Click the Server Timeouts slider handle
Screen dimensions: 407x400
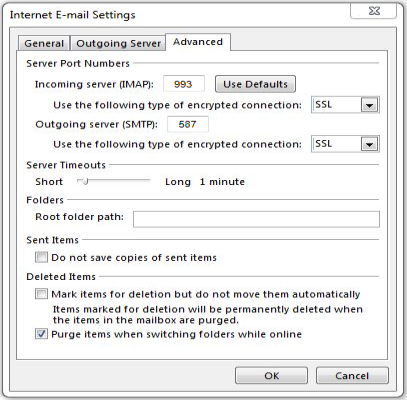(85, 182)
